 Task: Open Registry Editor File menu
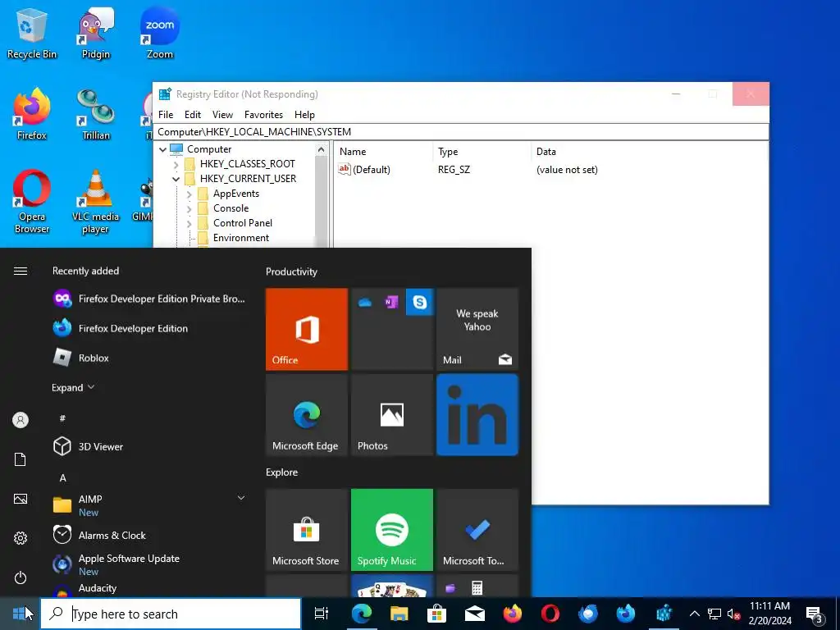point(166,115)
